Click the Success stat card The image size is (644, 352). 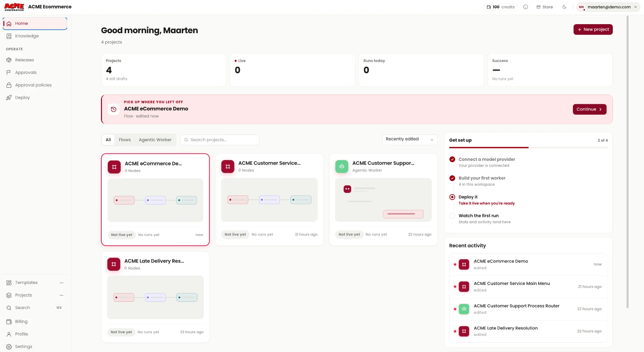pos(550,70)
